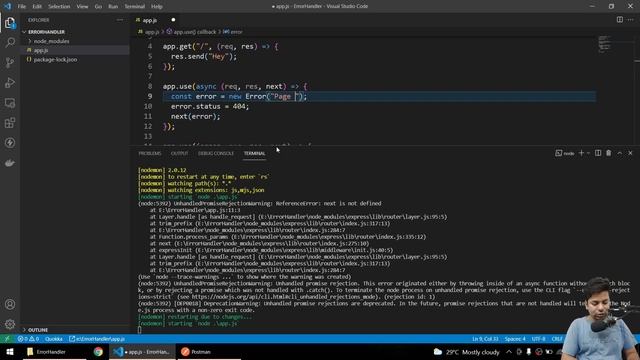640x360 pixels.
Task: Close app.js tab via unsaved dot
Action: tap(173, 20)
